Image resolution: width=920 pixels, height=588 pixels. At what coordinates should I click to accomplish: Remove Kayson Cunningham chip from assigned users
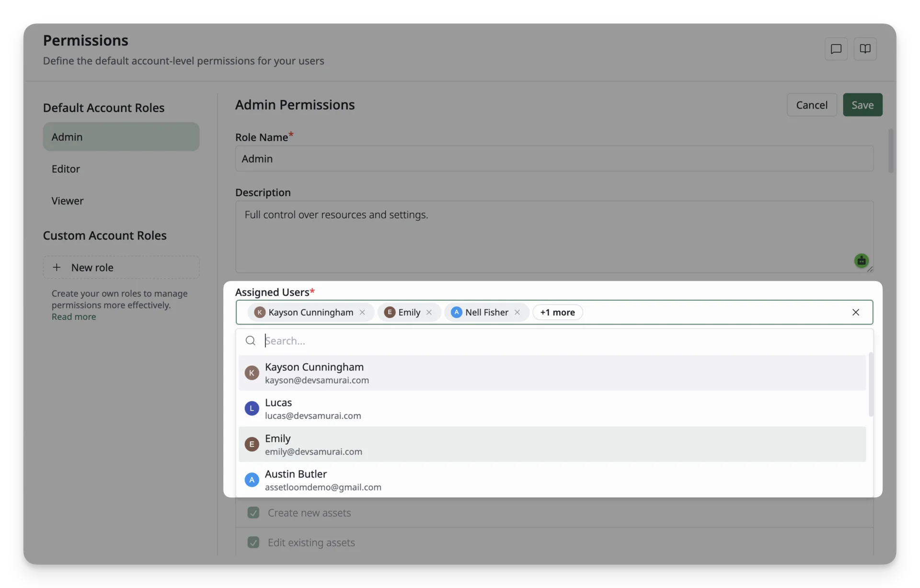coord(362,312)
